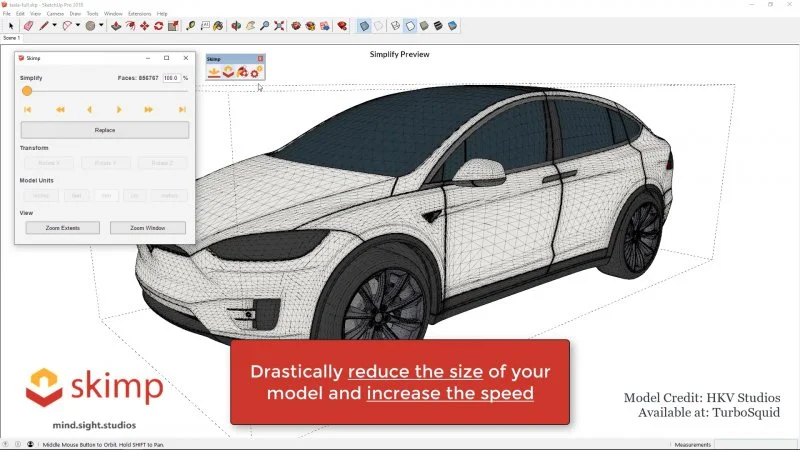Click the simplify percentage input field
The width and height of the screenshot is (800, 450).
(x=171, y=78)
